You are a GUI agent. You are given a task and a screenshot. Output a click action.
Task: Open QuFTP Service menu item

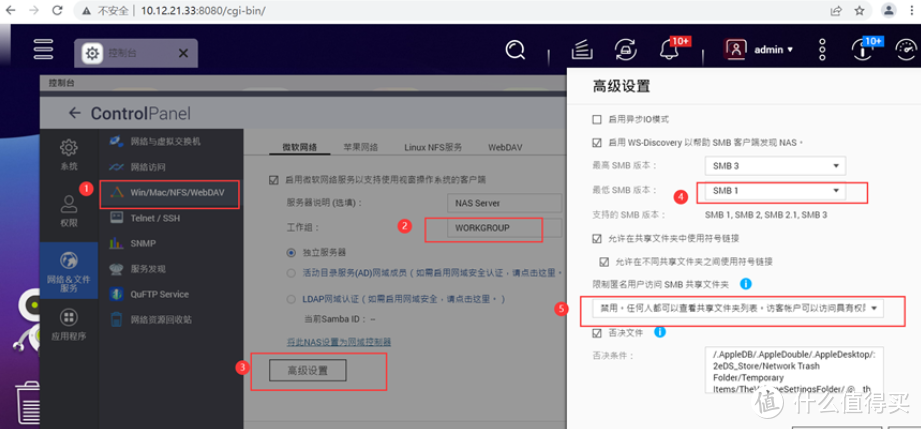(x=170, y=294)
